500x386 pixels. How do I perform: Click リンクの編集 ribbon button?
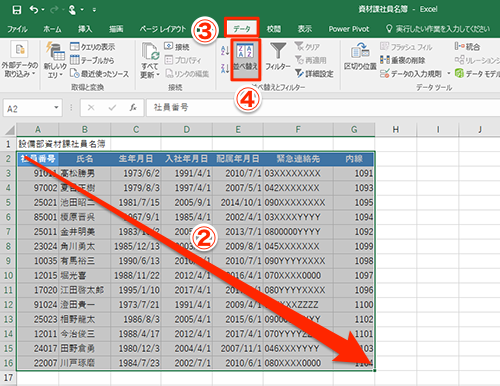pos(187,73)
